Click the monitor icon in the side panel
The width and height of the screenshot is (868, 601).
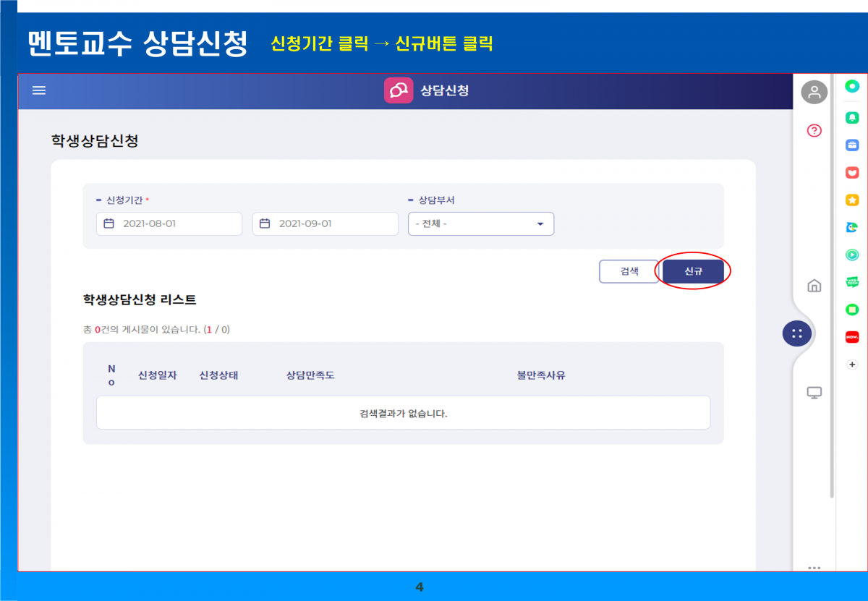814,393
